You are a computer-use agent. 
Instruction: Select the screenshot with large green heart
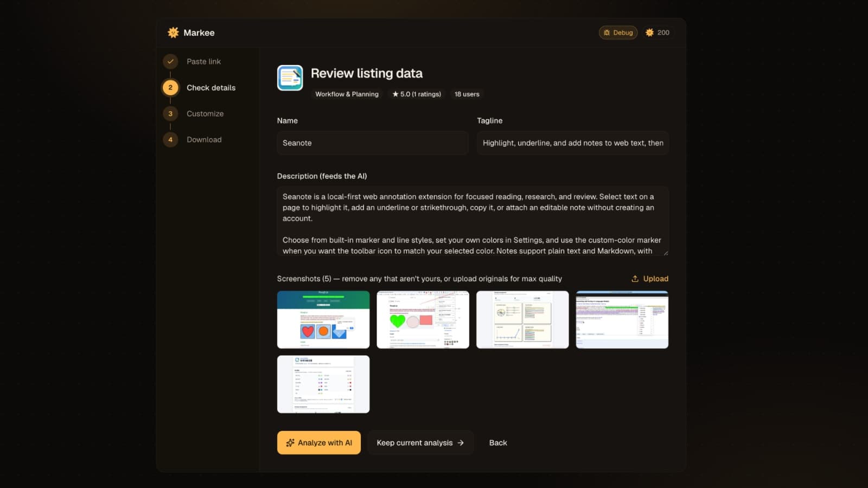(423, 319)
